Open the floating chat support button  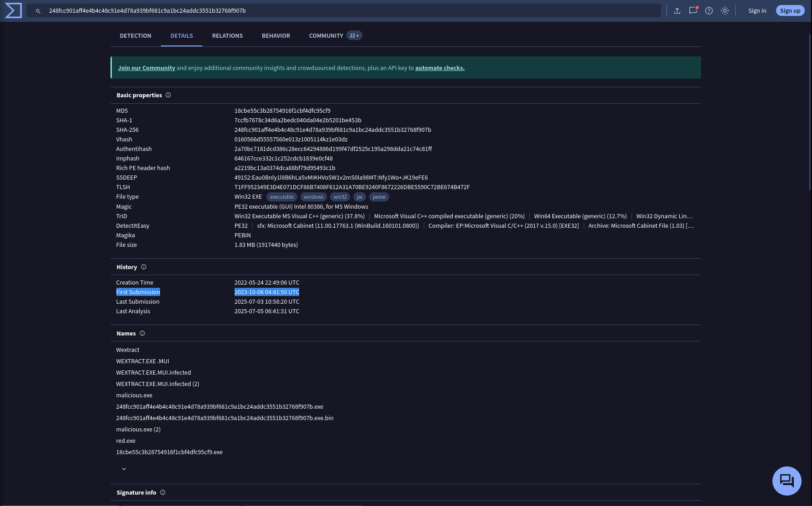click(x=787, y=481)
